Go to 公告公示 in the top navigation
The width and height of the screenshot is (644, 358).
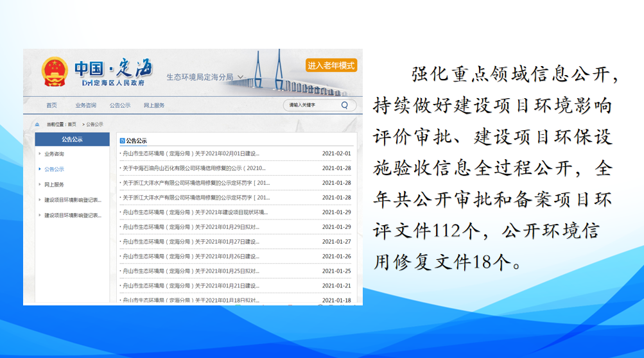point(120,105)
